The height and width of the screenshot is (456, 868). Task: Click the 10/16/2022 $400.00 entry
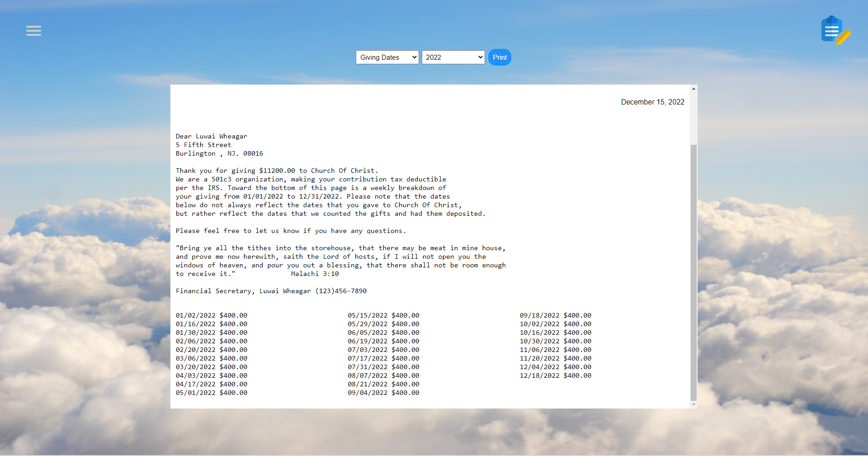tap(556, 332)
